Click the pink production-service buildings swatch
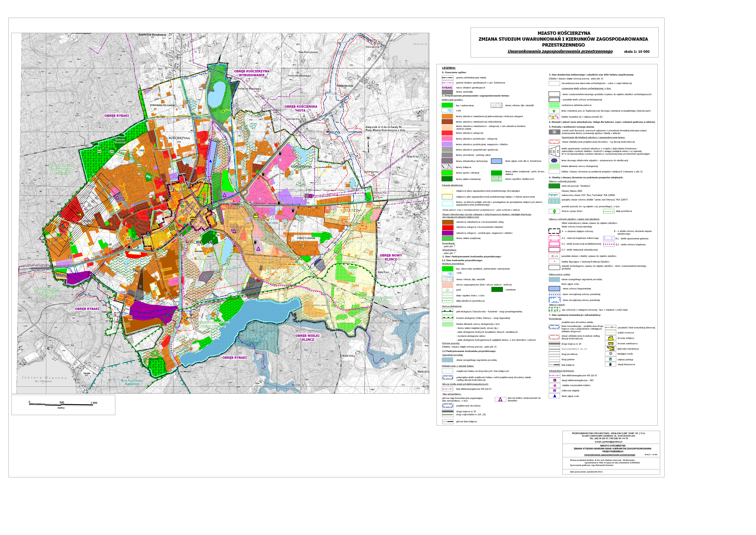Image resolution: width=756 pixels, height=535 pixels. pos(447,139)
